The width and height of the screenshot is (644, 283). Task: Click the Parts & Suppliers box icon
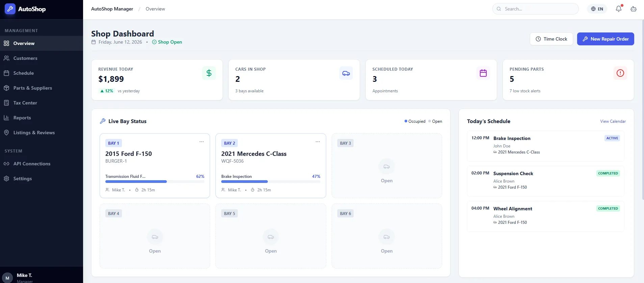tap(6, 88)
